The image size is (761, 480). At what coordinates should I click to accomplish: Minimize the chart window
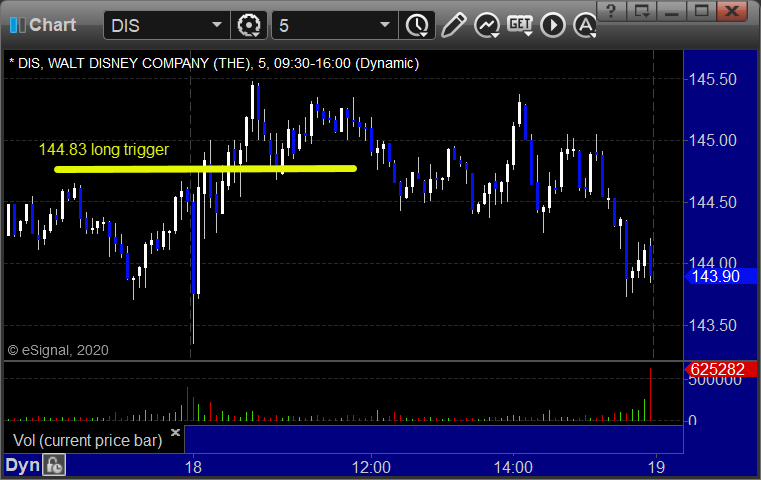671,11
